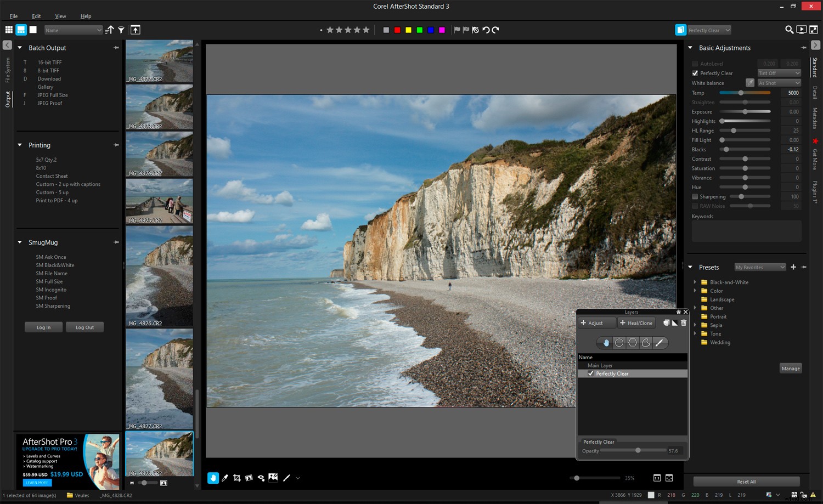Click the Heal/Clone button in Layers panel

[636, 323]
